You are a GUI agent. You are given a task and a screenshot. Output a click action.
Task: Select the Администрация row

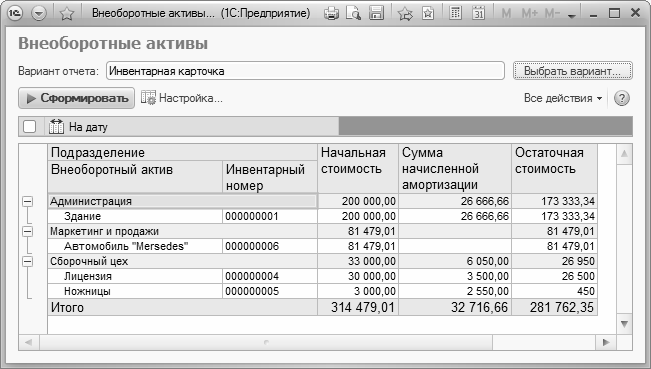pyautogui.click(x=182, y=201)
